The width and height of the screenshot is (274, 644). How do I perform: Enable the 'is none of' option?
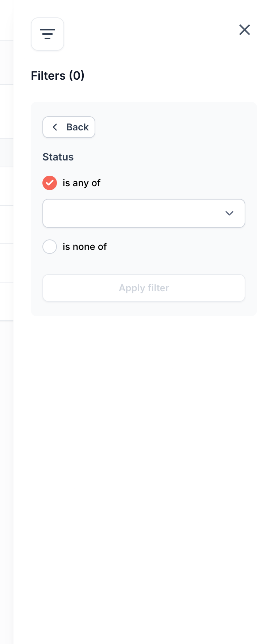50,247
